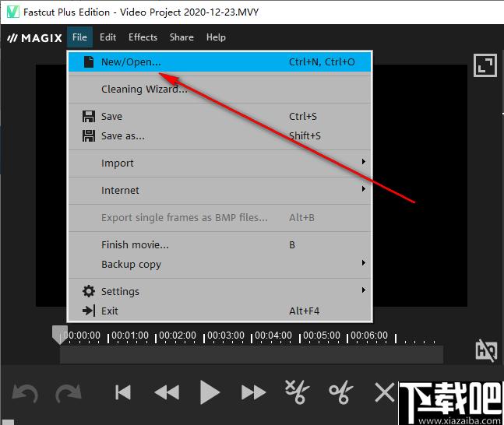The width and height of the screenshot is (504, 425).
Task: Click the Settings gear icon
Action: point(89,291)
